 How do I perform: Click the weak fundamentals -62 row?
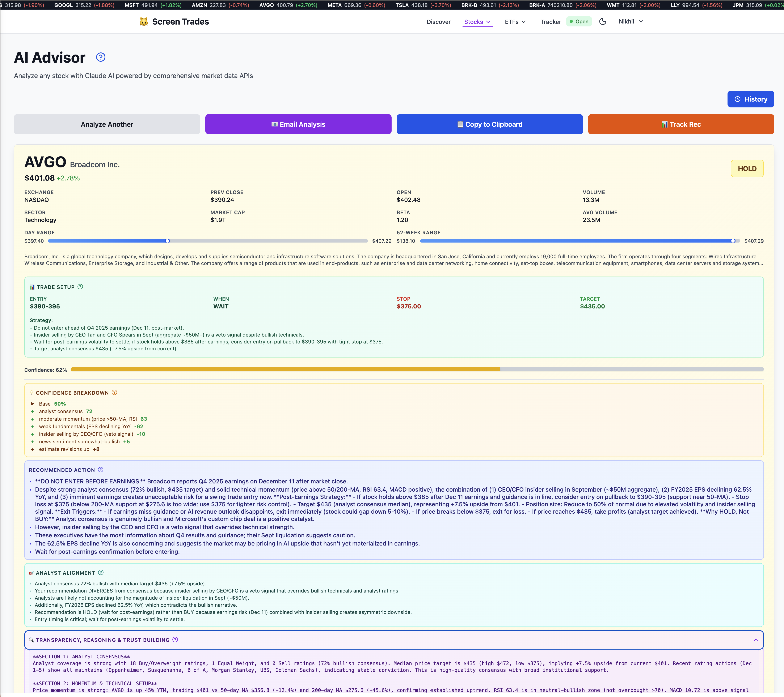point(87,426)
